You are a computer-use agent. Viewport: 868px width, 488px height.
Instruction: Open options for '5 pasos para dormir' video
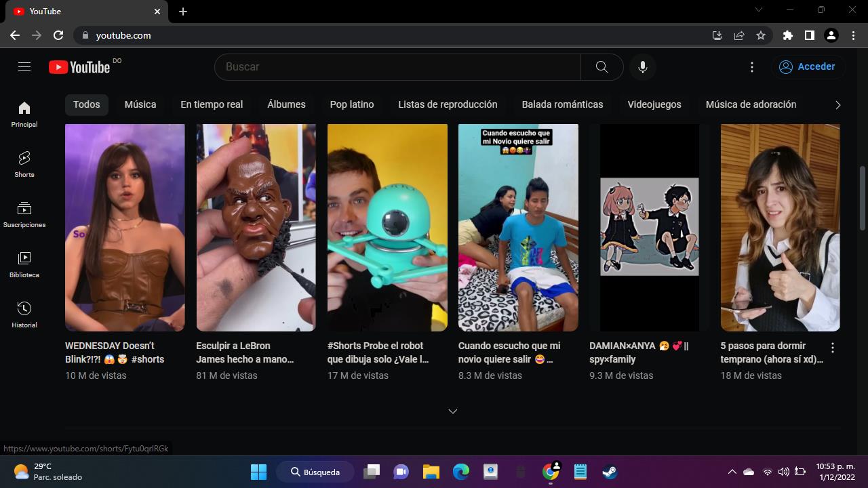click(832, 348)
